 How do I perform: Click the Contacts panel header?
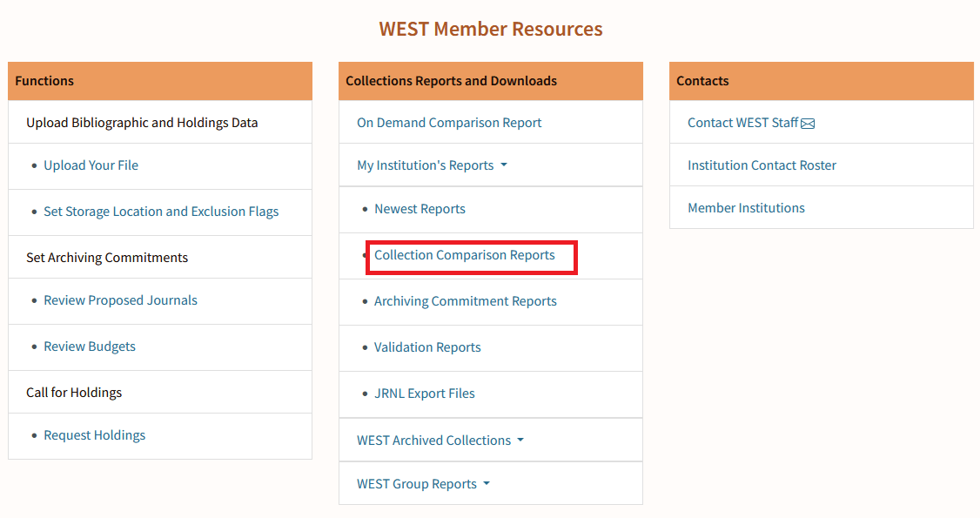click(822, 81)
